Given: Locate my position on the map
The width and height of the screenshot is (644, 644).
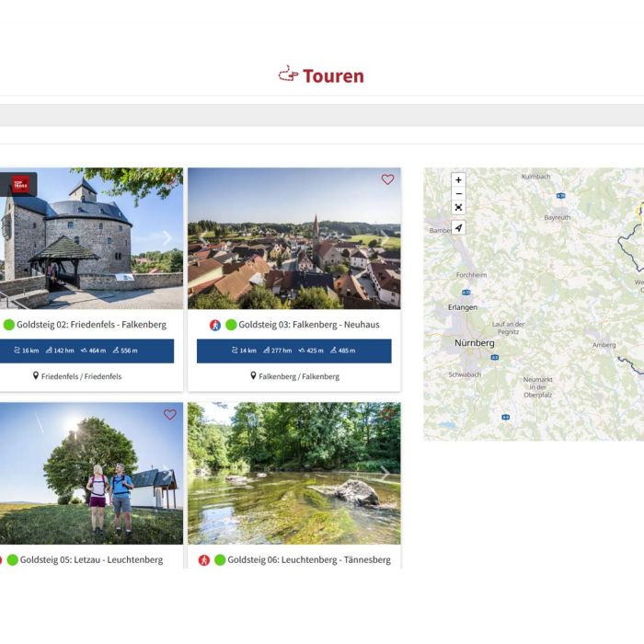Looking at the screenshot, I should coord(458,227).
